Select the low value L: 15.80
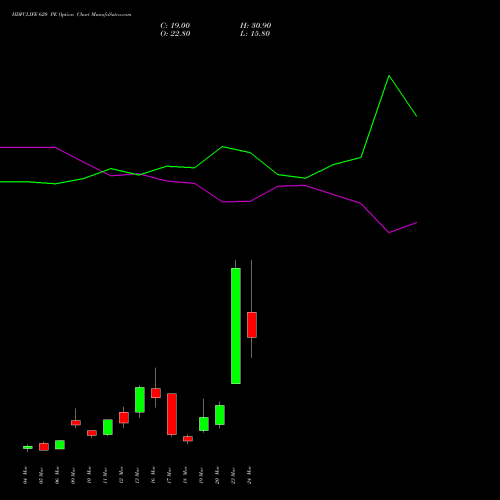The image size is (500, 500). coord(255,34)
